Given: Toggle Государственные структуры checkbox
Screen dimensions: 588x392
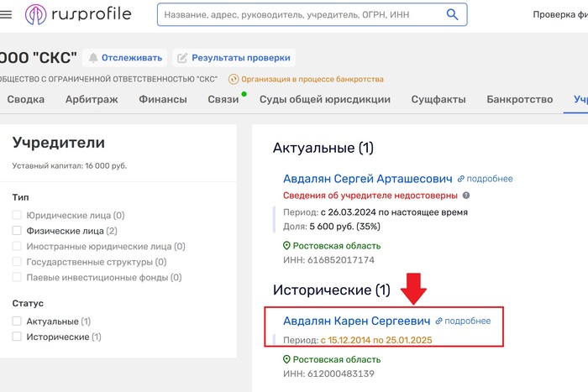Looking at the screenshot, I should coord(17,262).
